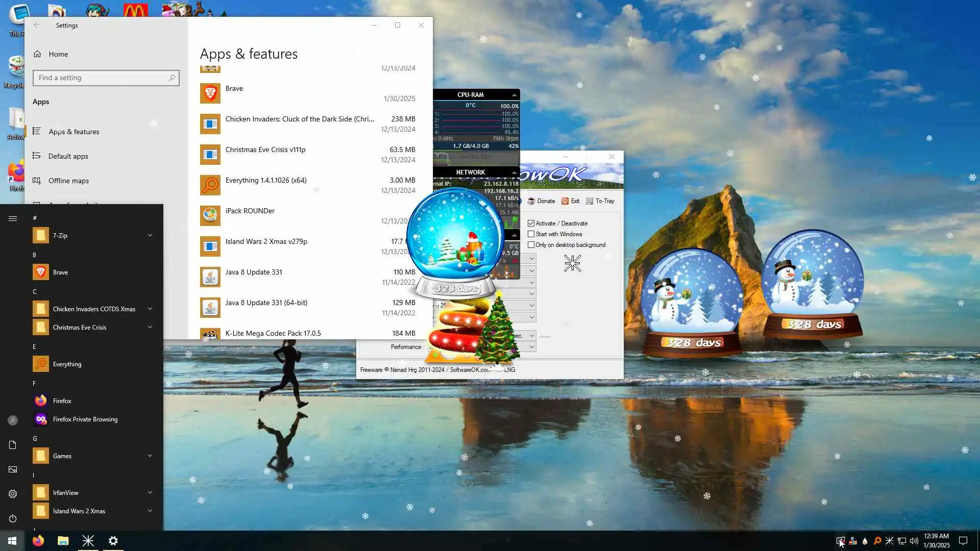Expand the Games folder in Start menu

point(150,456)
